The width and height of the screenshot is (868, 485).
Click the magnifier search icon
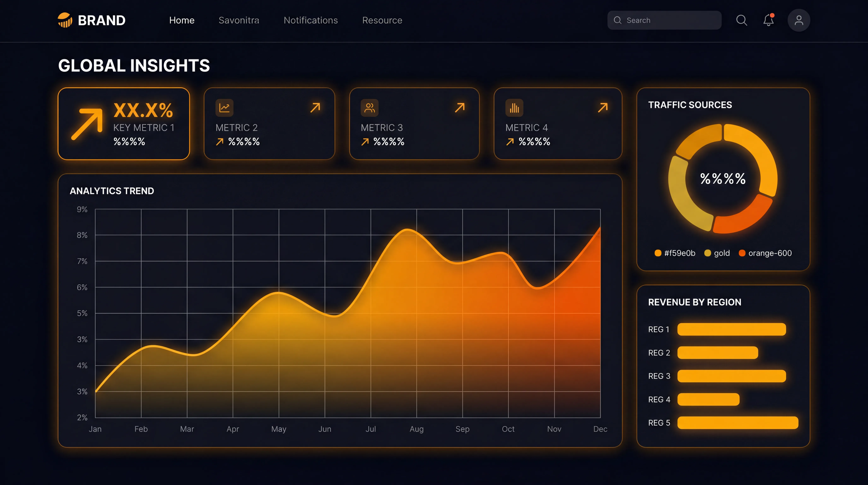(x=741, y=20)
